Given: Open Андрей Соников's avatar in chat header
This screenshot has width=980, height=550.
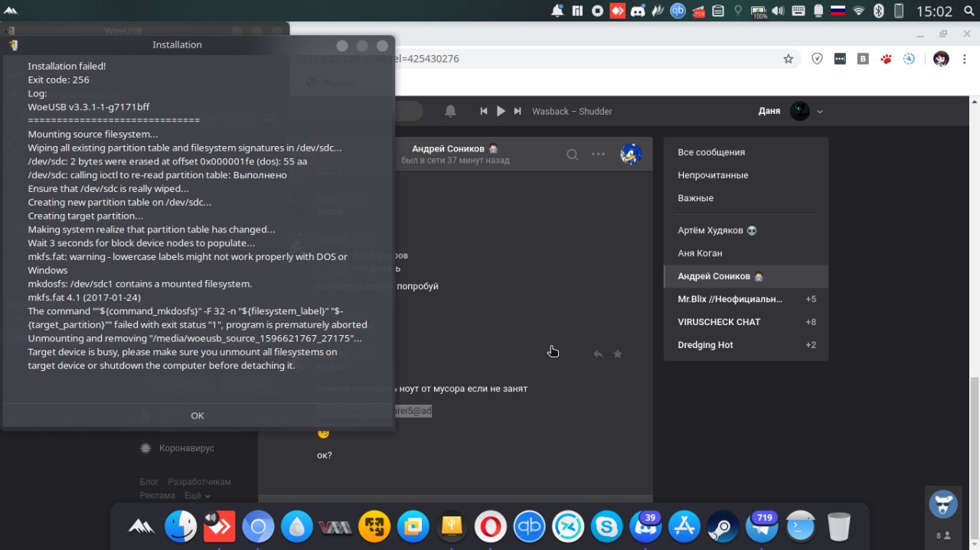Looking at the screenshot, I should pos(631,154).
